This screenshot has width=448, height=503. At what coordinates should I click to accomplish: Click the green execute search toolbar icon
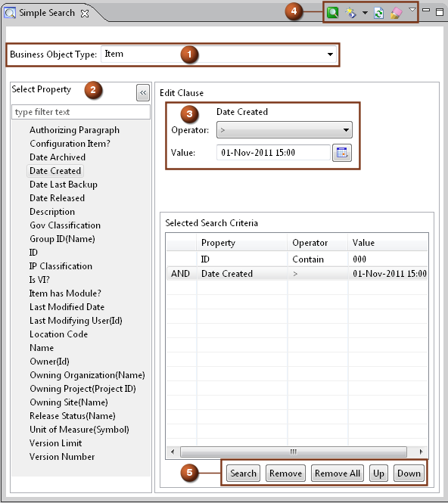click(x=333, y=13)
